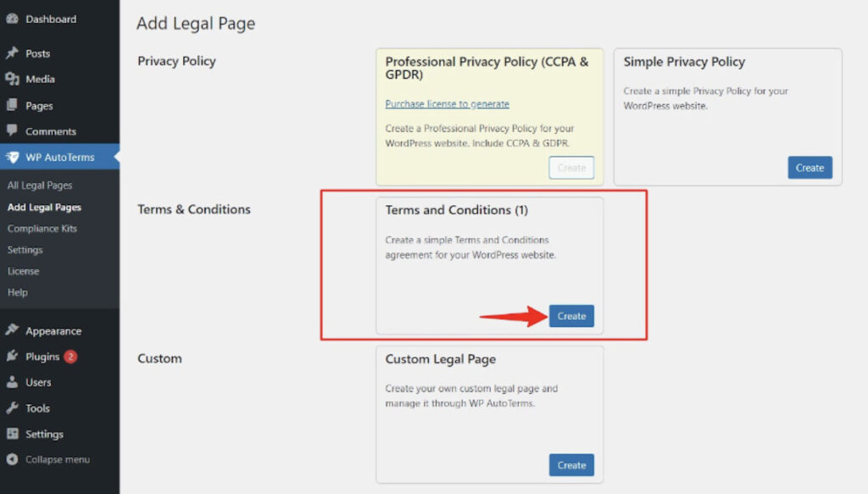The width and height of the screenshot is (868, 494).
Task: Click the Custom Legal Page card title
Action: pyautogui.click(x=441, y=359)
